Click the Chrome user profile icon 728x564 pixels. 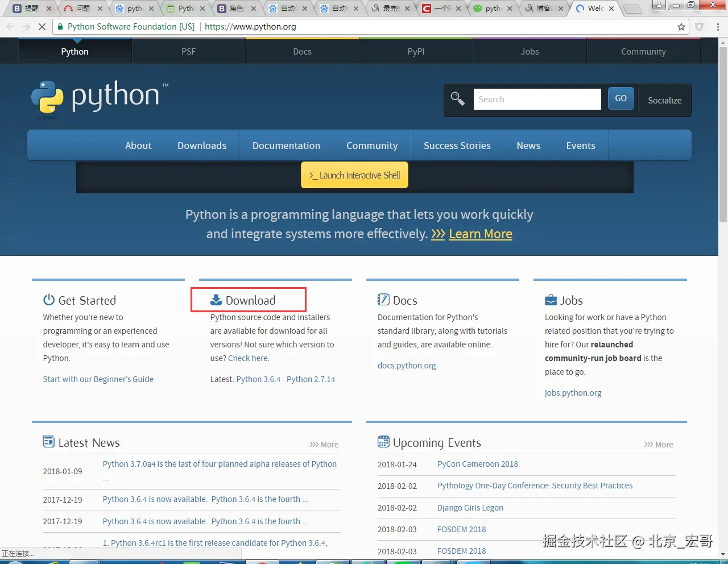(659, 5)
